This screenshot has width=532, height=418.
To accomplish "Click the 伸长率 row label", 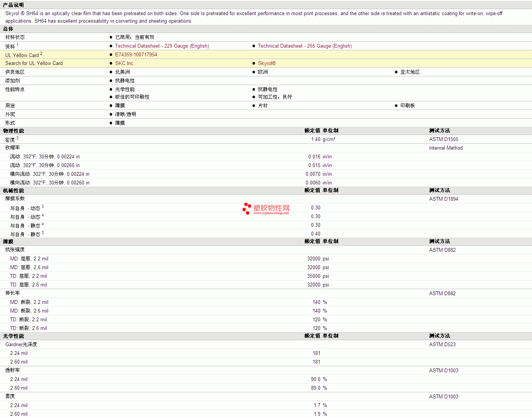I will [12, 293].
